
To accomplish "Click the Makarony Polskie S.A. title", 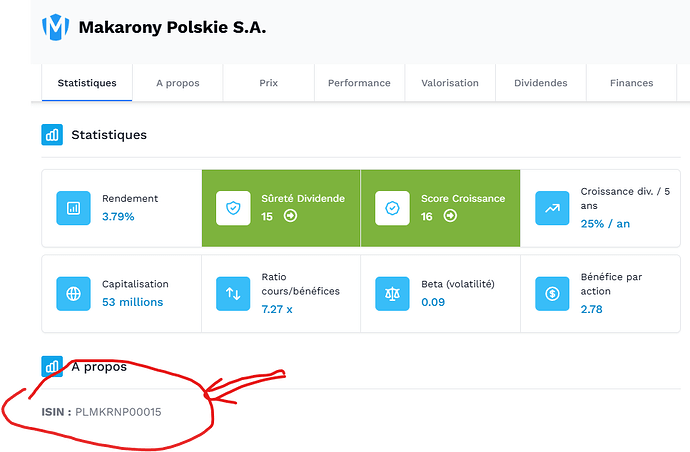I will pos(172,27).
